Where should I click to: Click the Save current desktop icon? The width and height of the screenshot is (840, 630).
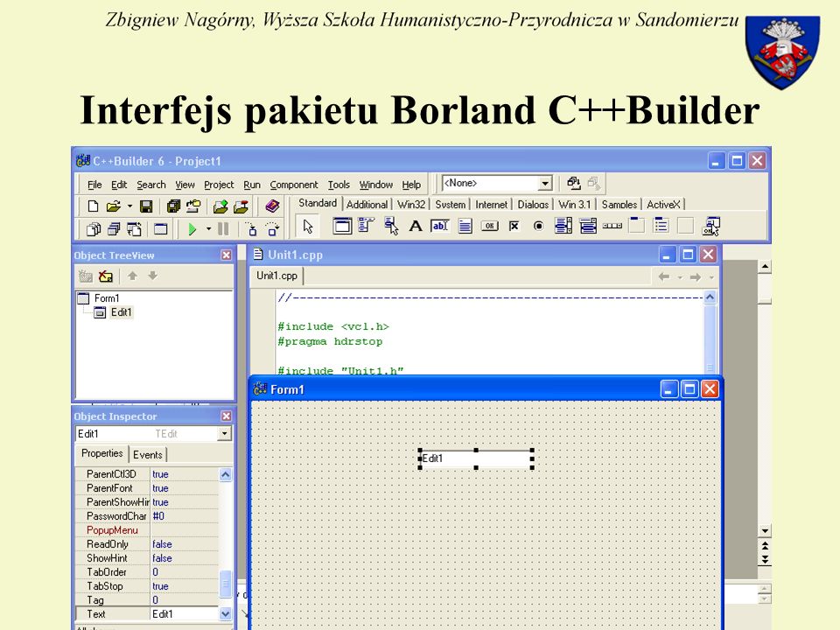573,183
